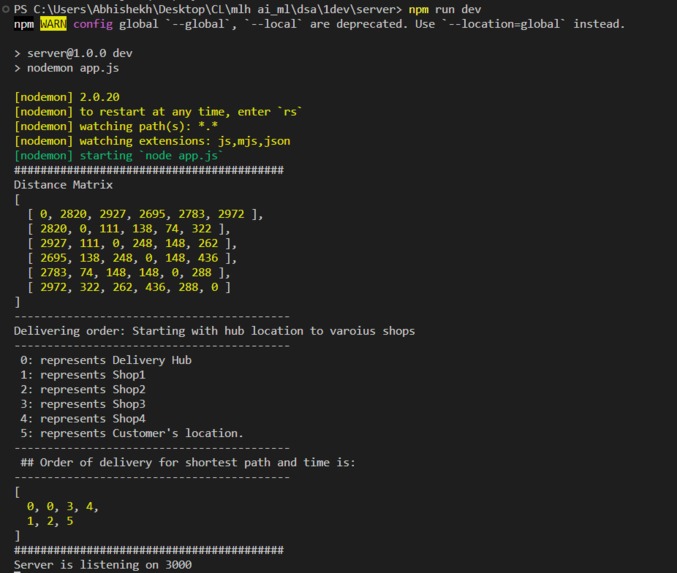Click the magenta 'config' word
The width and height of the screenshot is (677, 573).
93,24
